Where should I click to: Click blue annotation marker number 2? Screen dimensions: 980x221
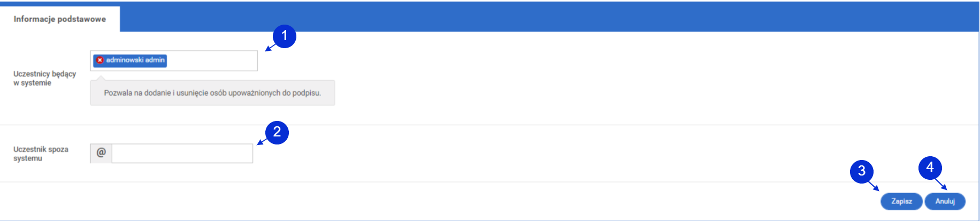277,132
